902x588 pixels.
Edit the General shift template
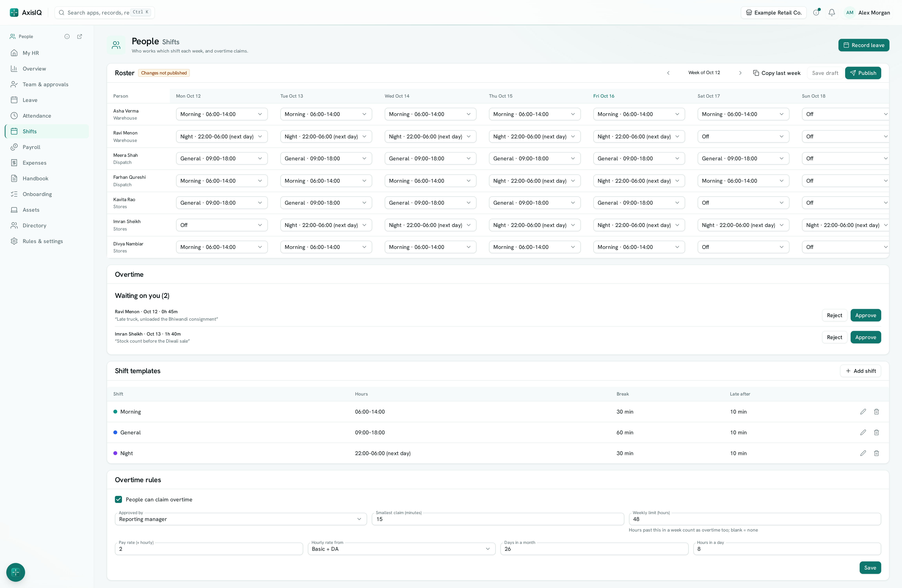(863, 432)
